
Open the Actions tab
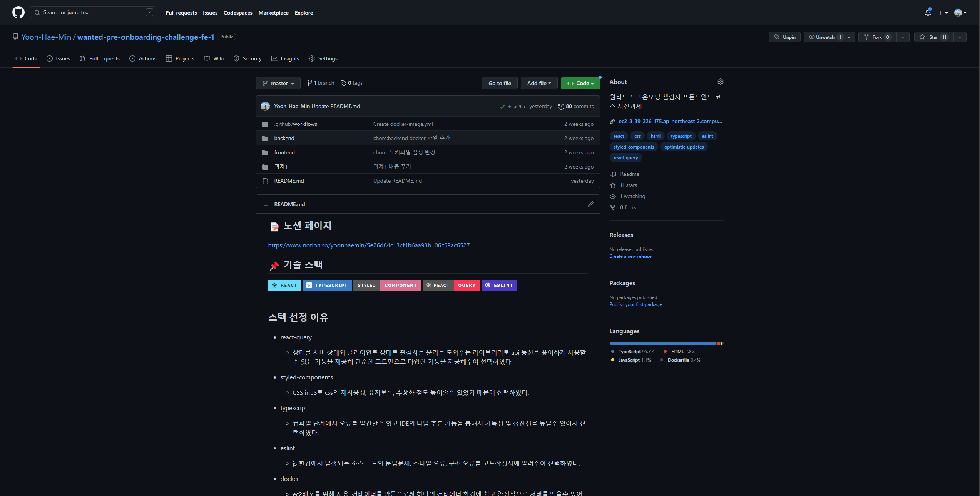click(x=143, y=58)
